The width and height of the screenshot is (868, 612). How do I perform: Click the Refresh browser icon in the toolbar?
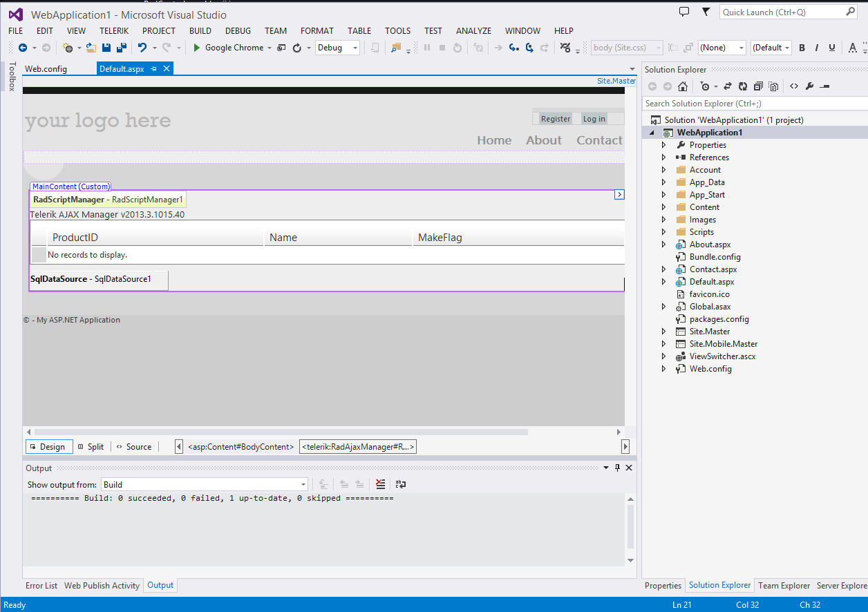297,48
